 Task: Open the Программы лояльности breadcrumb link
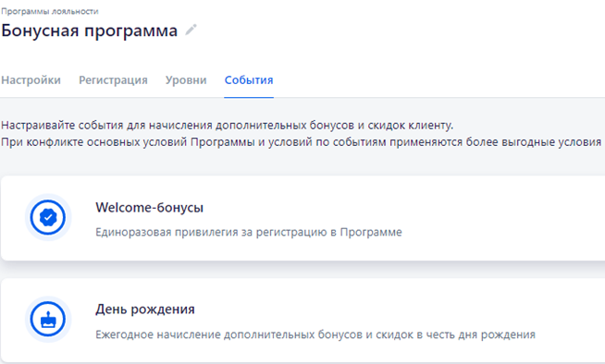[50, 12]
